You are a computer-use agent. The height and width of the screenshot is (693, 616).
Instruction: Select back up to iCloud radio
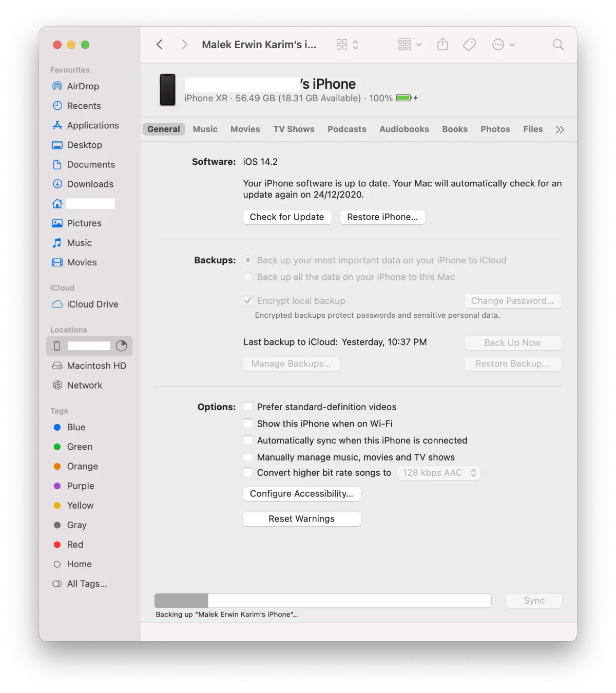[x=248, y=260]
